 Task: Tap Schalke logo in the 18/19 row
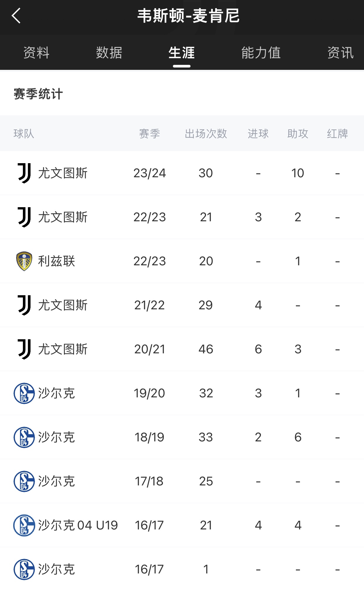(x=24, y=437)
